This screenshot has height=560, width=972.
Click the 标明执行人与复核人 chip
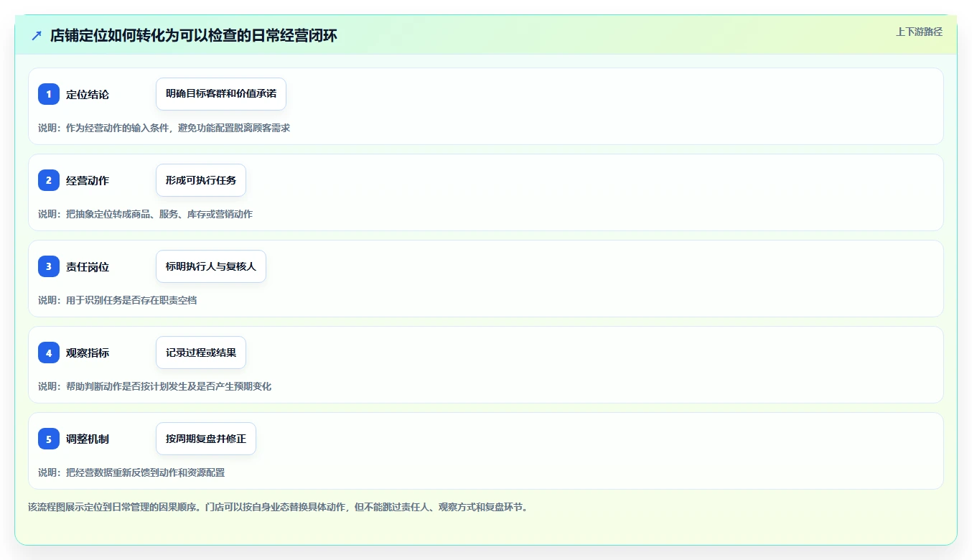211,266
